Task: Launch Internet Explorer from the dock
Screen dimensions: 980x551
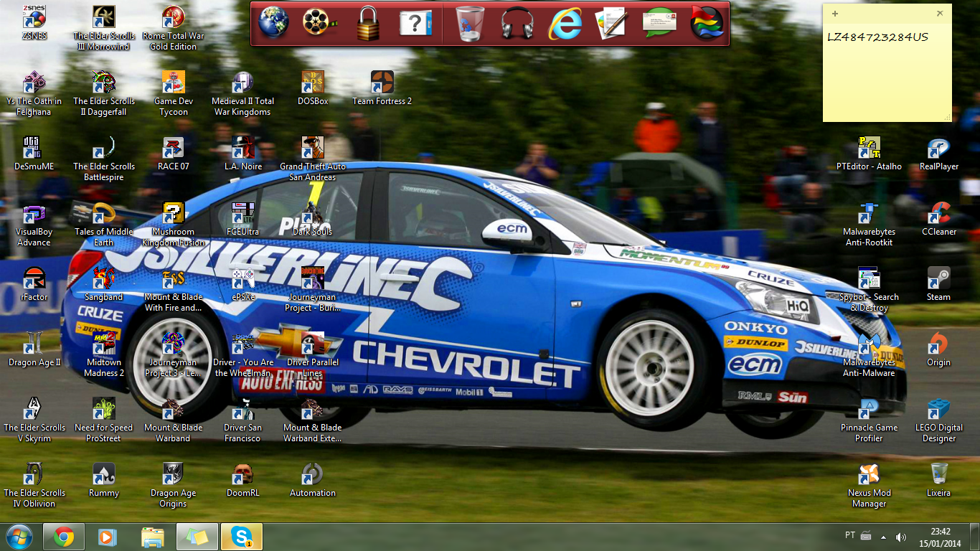Action: pos(565,24)
